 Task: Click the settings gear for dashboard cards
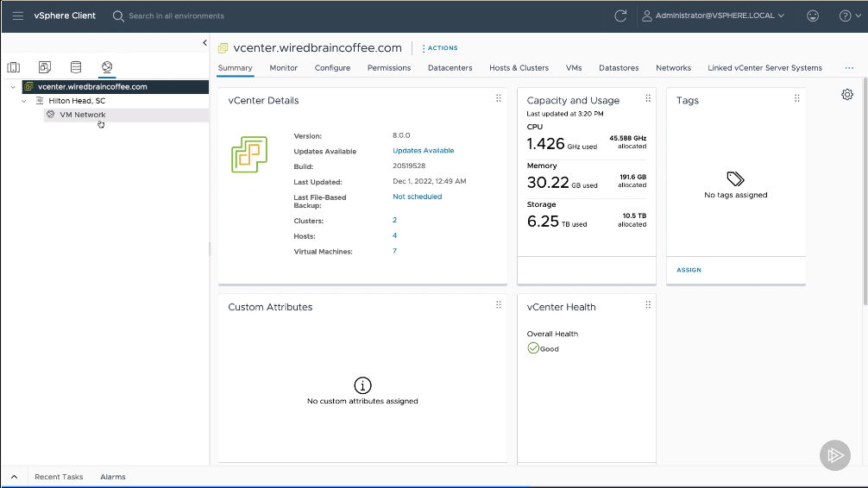pyautogui.click(x=847, y=95)
